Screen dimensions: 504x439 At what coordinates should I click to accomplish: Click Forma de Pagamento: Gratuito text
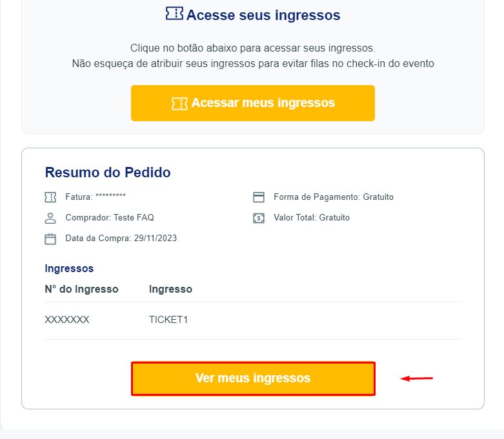[x=334, y=197]
